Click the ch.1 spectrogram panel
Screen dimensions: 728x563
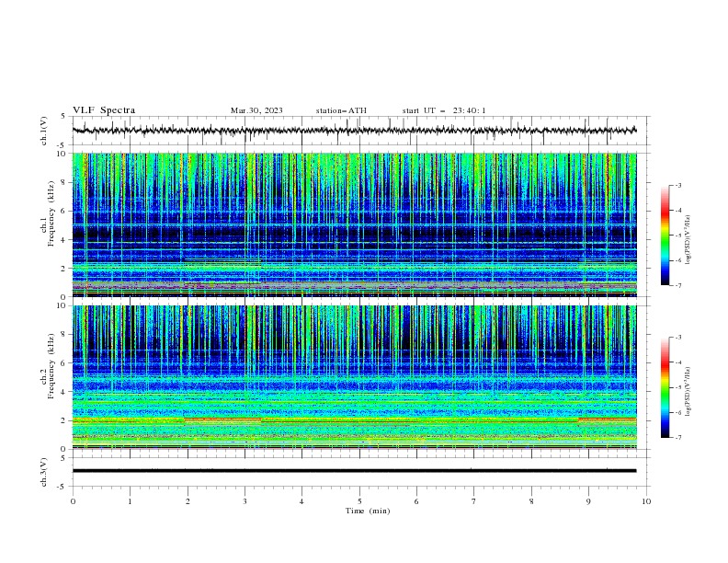(x=354, y=224)
